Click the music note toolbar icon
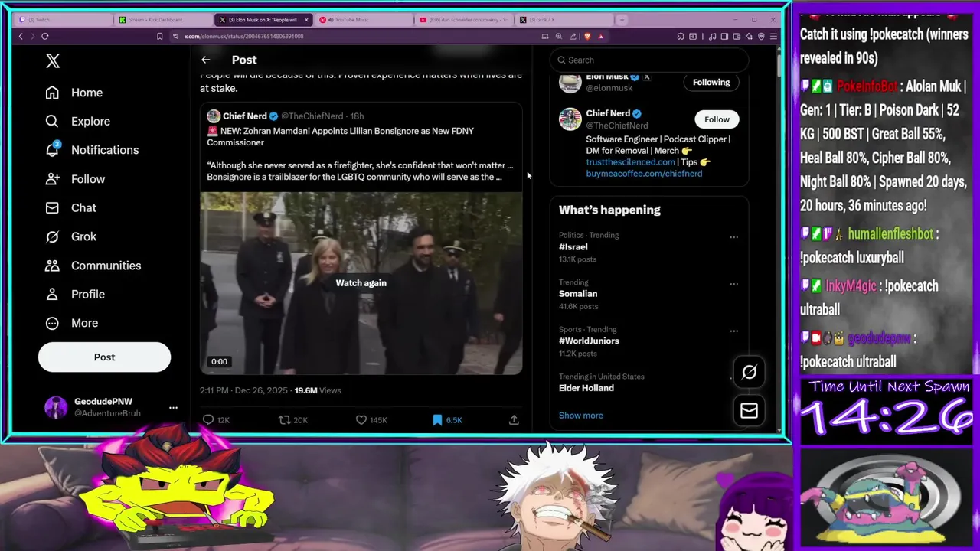This screenshot has width=980, height=551. coord(713,36)
